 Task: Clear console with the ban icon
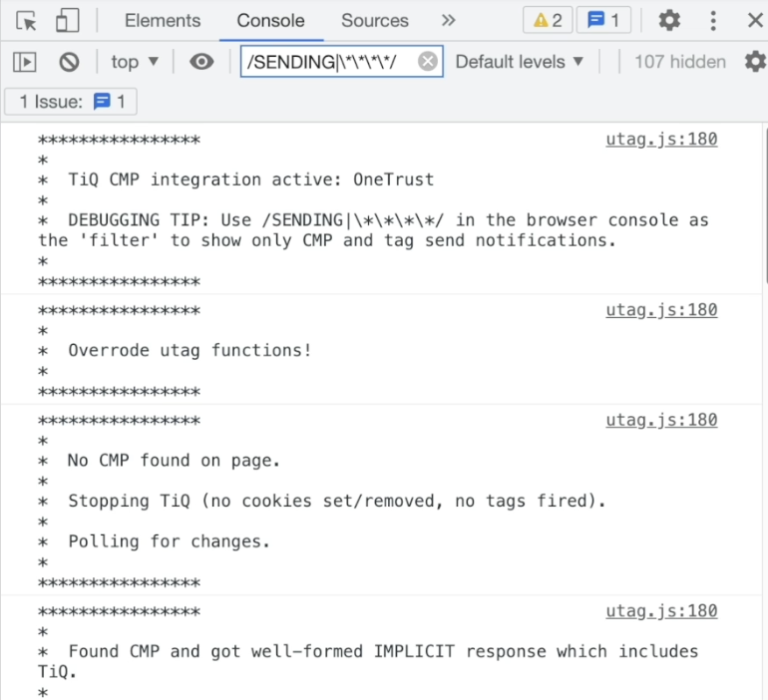tap(69, 62)
